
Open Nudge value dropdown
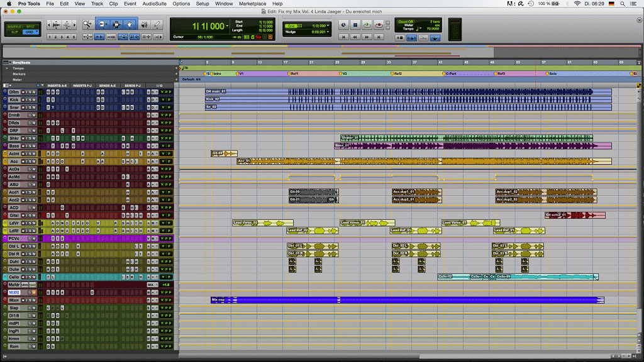[x=328, y=31]
